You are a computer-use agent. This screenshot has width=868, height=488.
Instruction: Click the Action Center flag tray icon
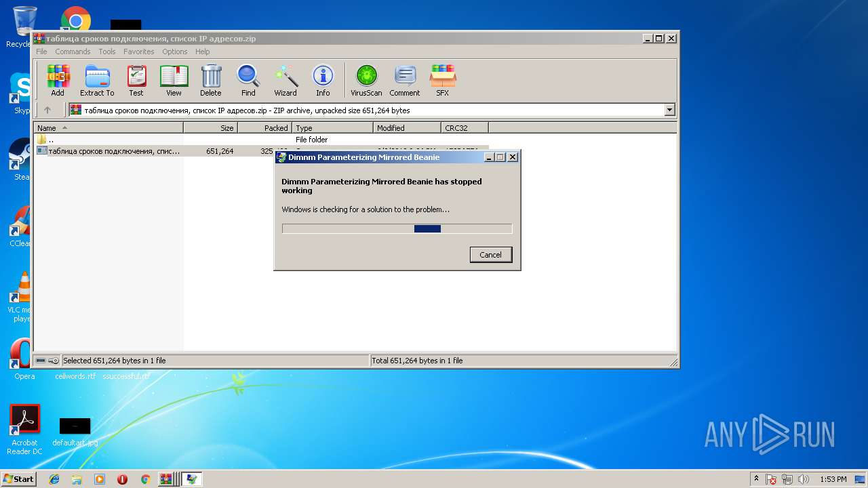click(772, 479)
